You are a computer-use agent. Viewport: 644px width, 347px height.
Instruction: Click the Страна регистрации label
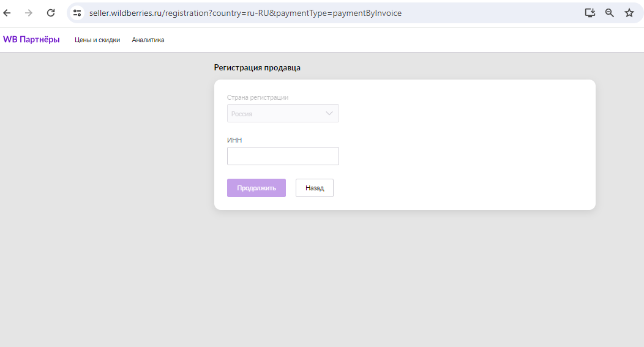pos(258,97)
